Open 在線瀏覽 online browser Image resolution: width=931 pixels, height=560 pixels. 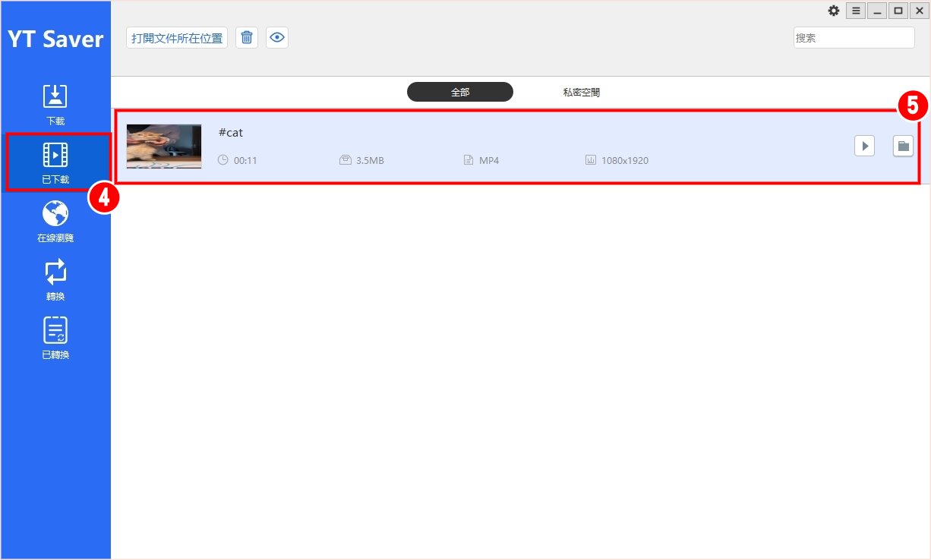tap(55, 222)
